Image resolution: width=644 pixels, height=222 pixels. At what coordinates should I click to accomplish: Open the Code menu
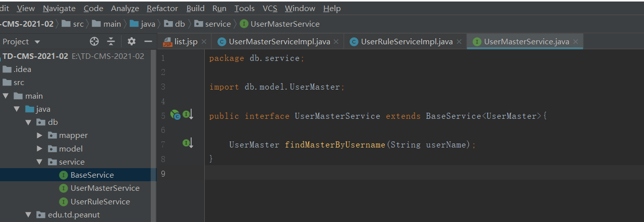(93, 9)
